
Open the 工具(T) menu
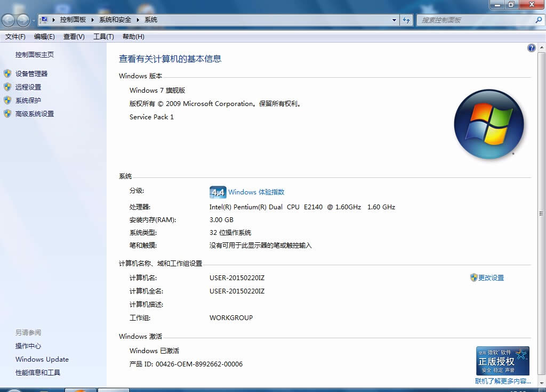[x=103, y=37]
